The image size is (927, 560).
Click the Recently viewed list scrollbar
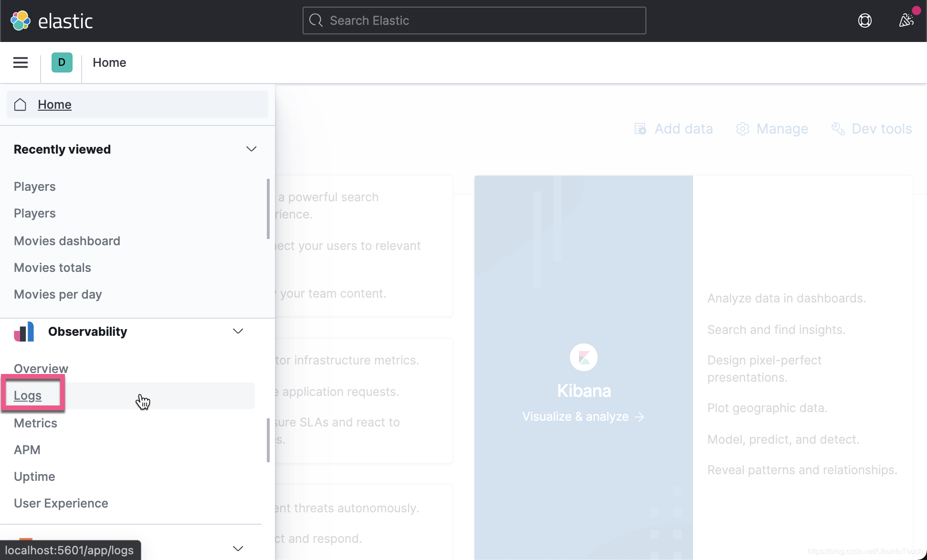point(268,208)
